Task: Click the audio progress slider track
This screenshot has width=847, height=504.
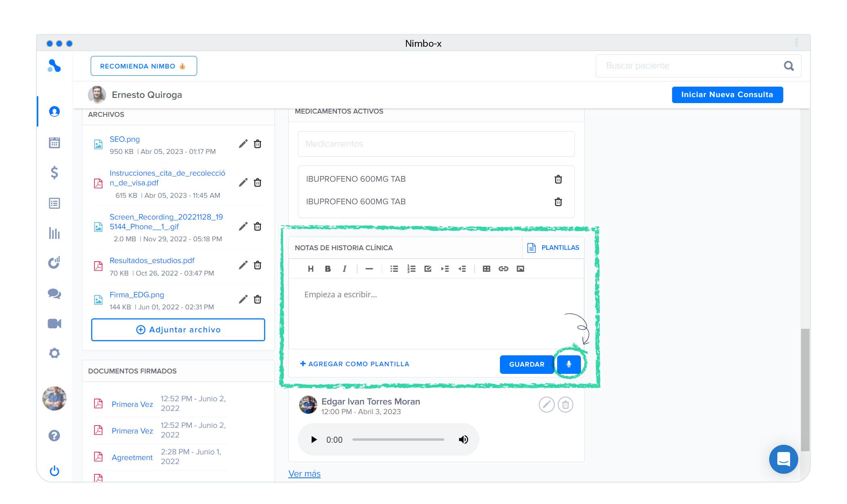Action: (x=398, y=440)
